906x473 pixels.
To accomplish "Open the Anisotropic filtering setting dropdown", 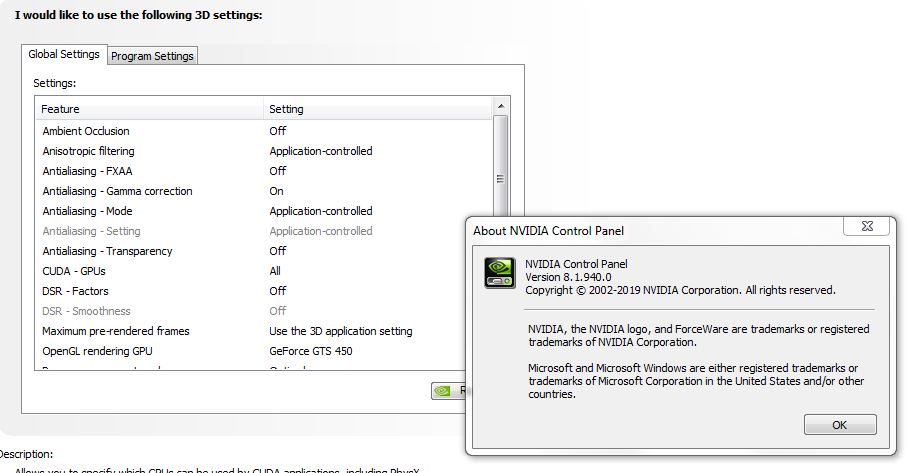I will click(320, 151).
